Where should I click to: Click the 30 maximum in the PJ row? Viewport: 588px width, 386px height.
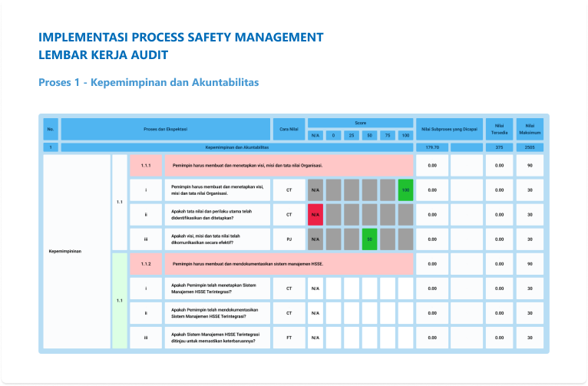(530, 239)
